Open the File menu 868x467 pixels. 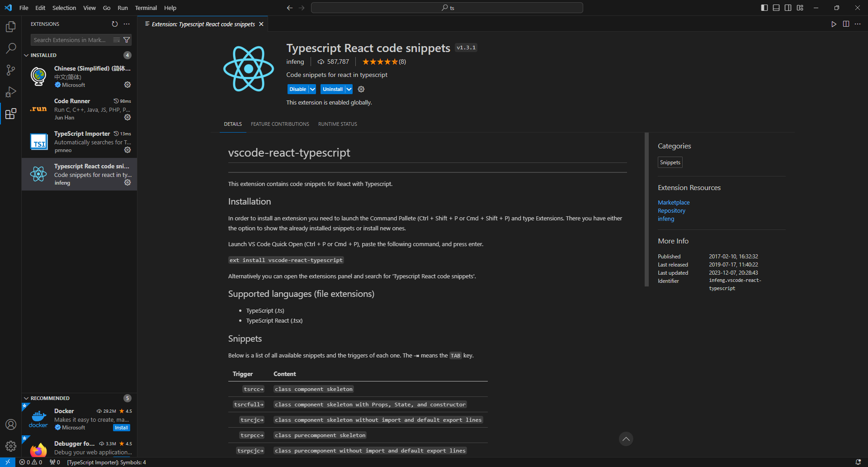(24, 8)
